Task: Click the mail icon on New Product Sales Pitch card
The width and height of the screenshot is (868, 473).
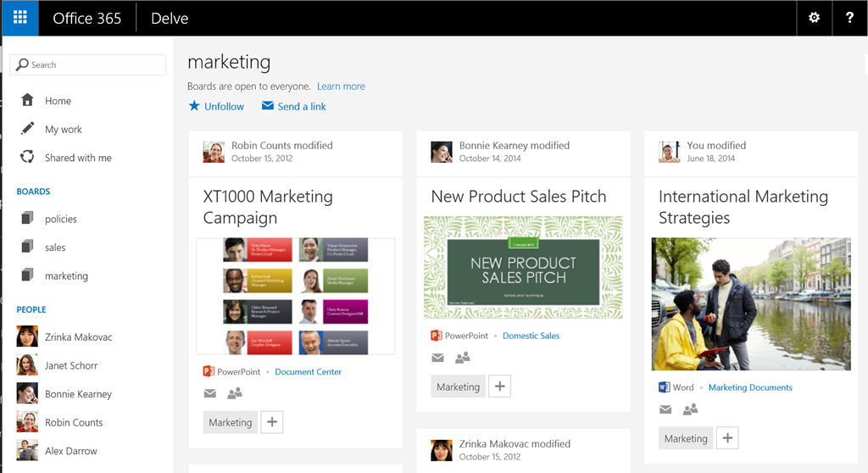Action: click(437, 358)
